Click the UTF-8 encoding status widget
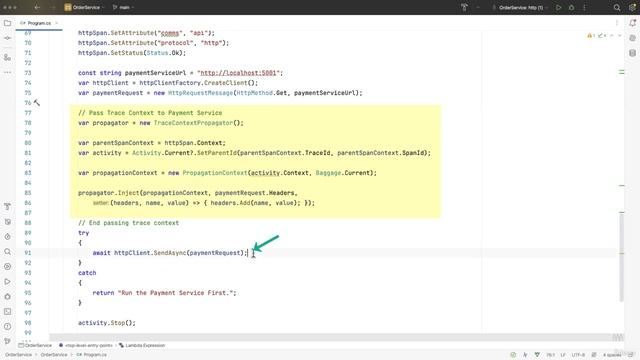Image resolution: width=640 pixels, height=360 pixels. (x=578, y=355)
